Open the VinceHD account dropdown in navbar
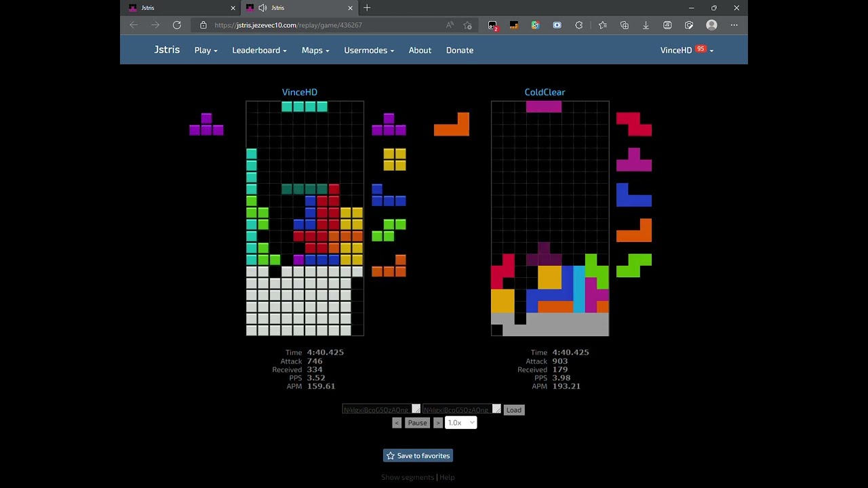The image size is (868, 488). click(687, 50)
